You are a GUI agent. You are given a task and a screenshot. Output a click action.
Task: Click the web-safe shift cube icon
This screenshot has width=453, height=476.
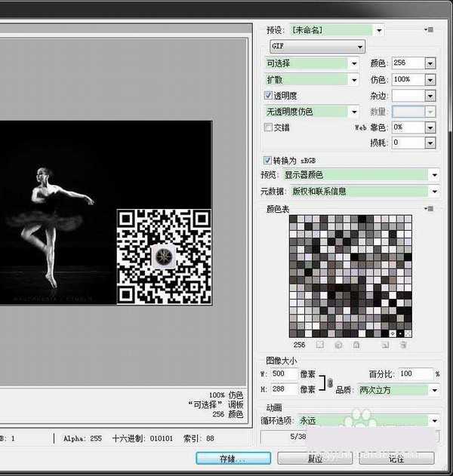pyautogui.click(x=337, y=345)
